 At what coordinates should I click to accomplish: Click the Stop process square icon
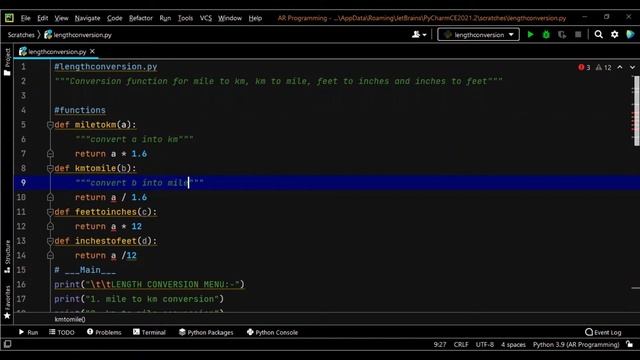click(578, 35)
